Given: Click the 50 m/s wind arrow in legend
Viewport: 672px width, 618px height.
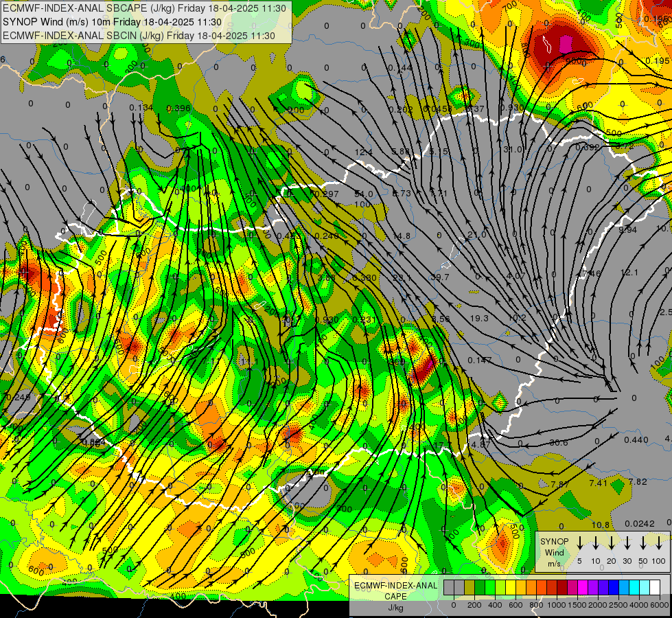Looking at the screenshot, I should point(643,542).
